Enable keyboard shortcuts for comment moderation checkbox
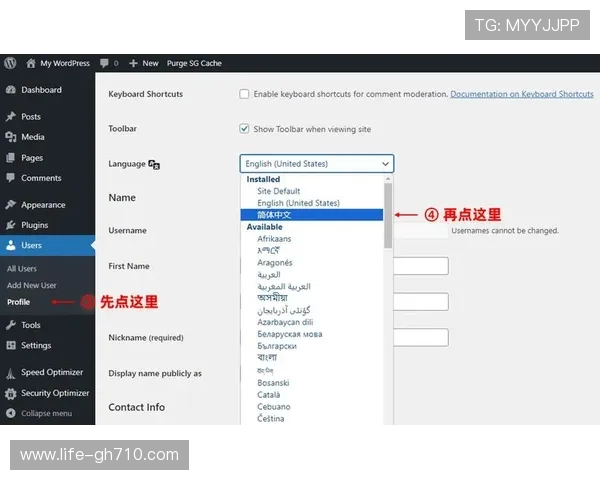 point(244,94)
